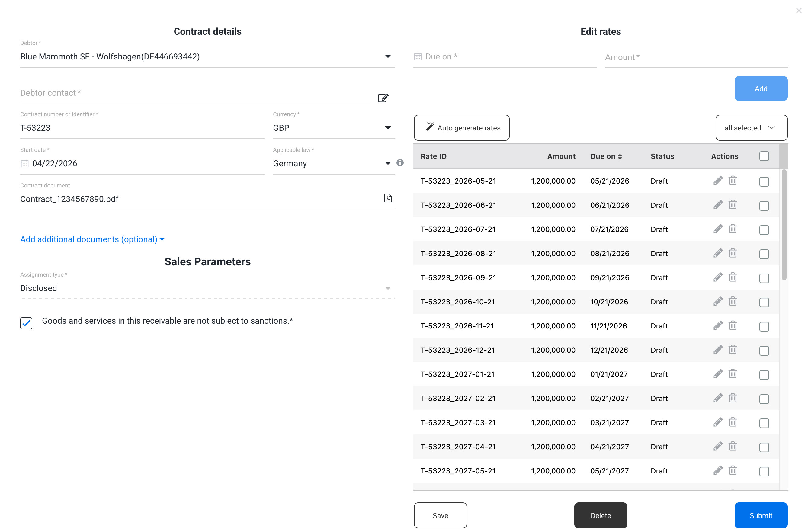The height and width of the screenshot is (532, 808).
Task: Show applicable law info icon
Action: coord(400,163)
